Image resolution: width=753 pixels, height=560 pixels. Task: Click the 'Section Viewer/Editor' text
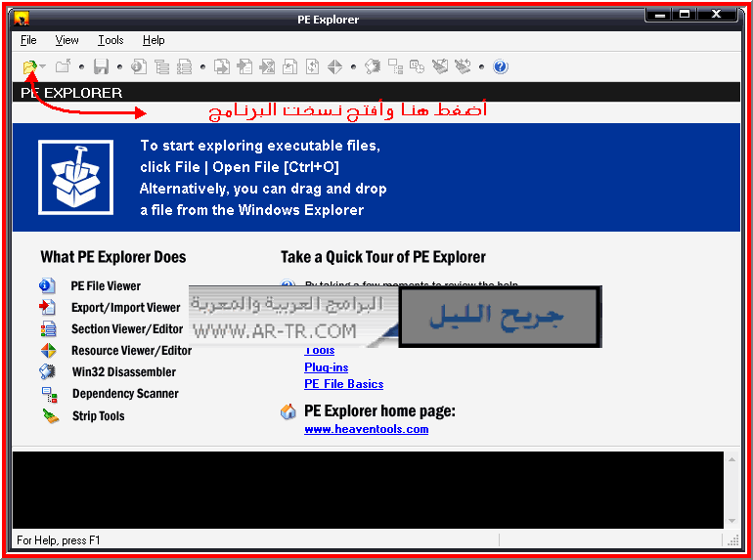click(127, 329)
